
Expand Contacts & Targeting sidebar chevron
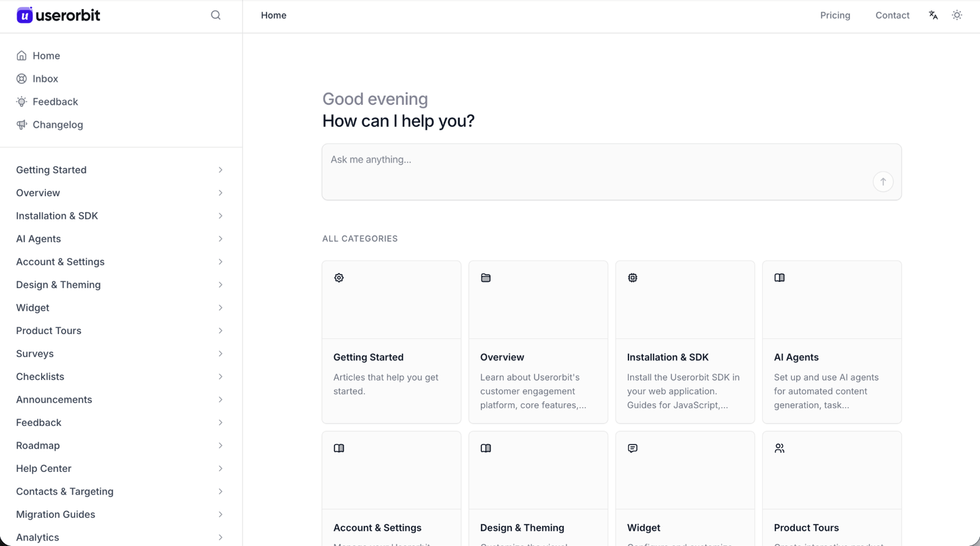[221, 491]
